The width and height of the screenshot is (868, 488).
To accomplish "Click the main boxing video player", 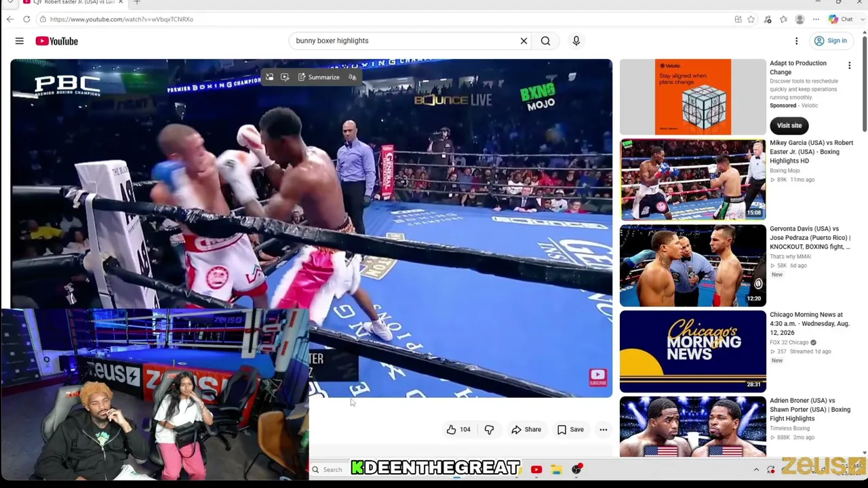I will tap(311, 228).
